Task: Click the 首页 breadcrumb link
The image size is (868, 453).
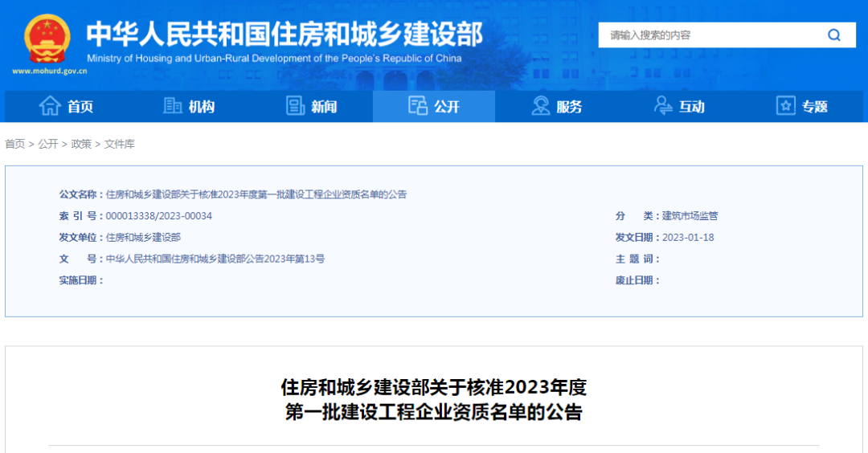Action: pyautogui.click(x=15, y=144)
